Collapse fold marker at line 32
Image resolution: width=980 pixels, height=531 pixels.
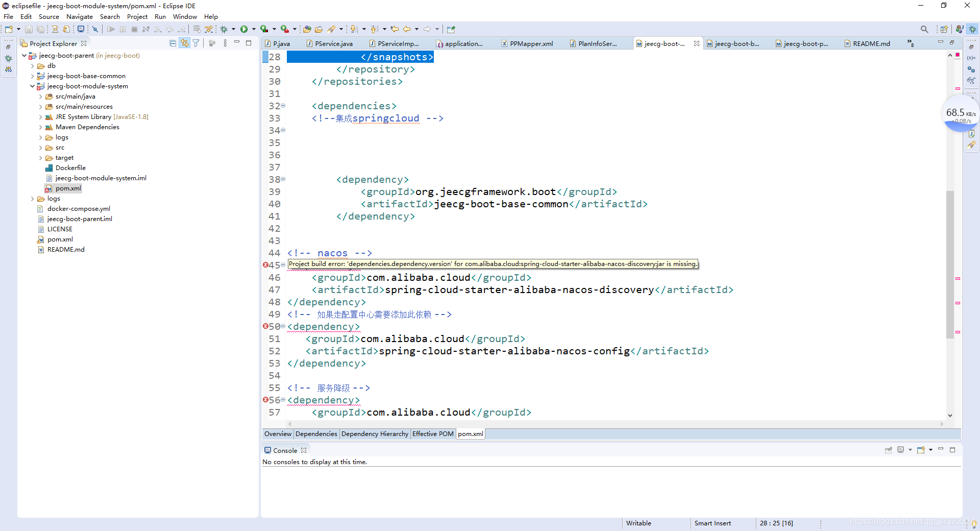pos(283,106)
